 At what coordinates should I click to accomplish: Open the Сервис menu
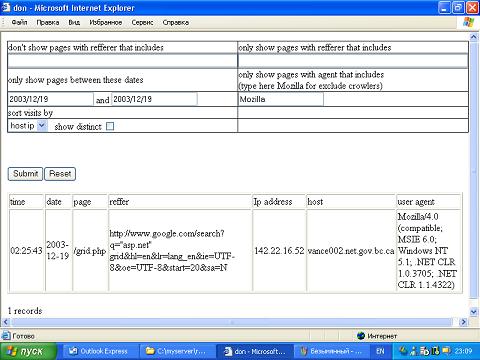pyautogui.click(x=142, y=22)
